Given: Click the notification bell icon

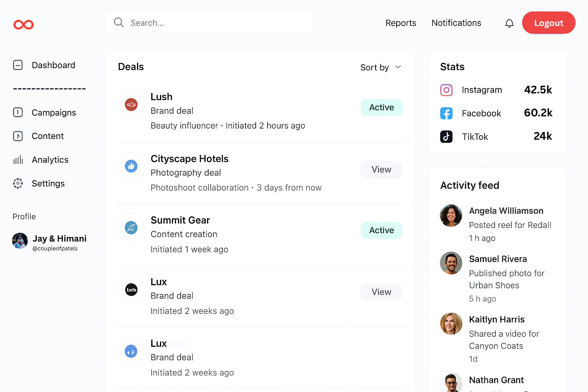Looking at the screenshot, I should (509, 23).
